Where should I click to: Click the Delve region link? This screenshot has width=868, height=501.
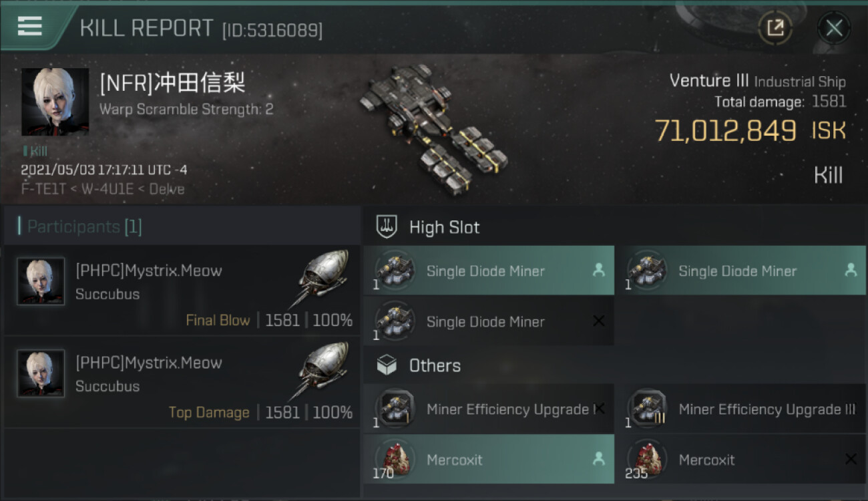(167, 189)
